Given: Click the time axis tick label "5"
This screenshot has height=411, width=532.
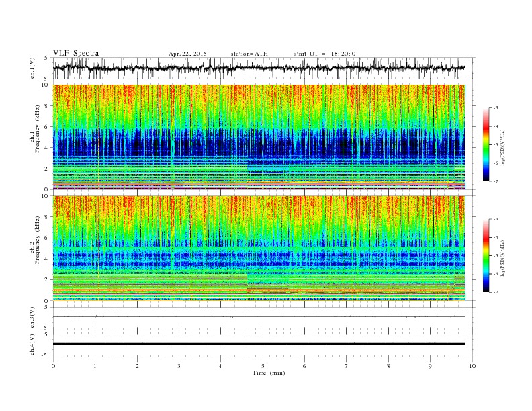Looking at the screenshot, I should [263, 366].
